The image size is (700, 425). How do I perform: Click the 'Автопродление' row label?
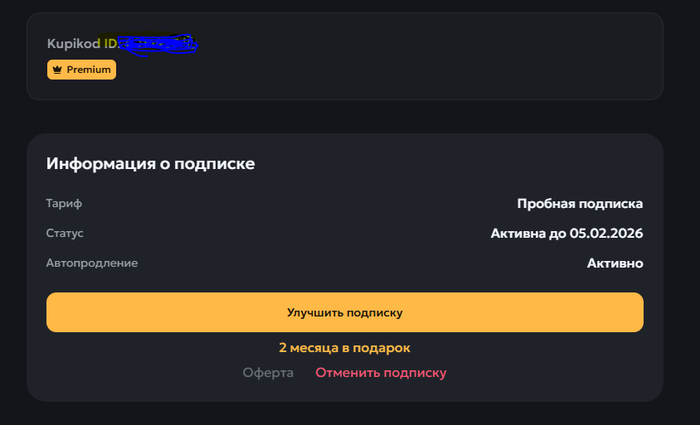coord(92,263)
